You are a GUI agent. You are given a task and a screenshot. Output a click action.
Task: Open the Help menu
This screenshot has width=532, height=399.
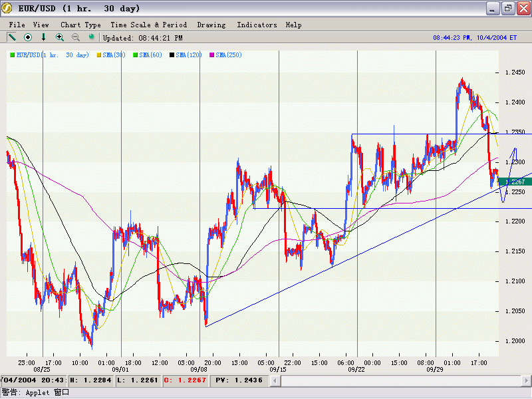click(293, 25)
